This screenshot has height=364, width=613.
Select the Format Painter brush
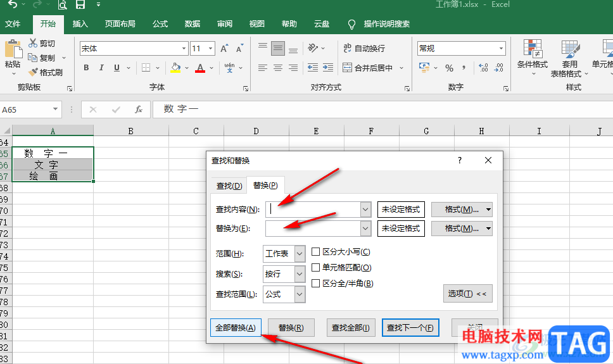click(x=33, y=72)
